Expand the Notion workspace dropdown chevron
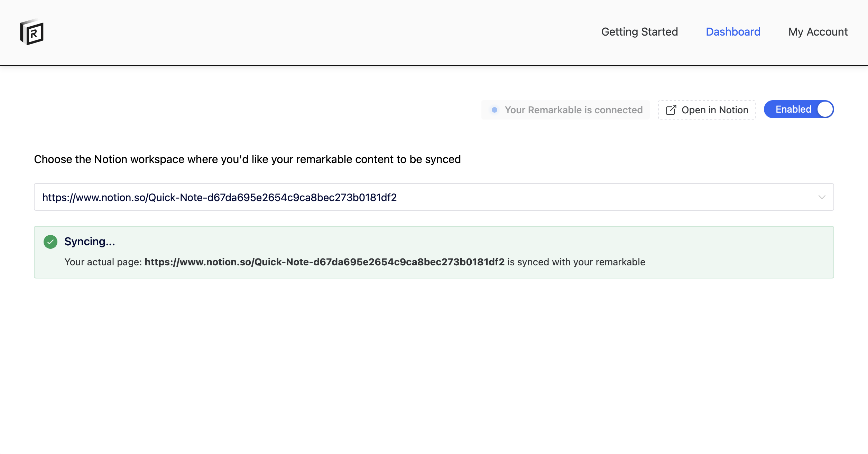This screenshot has height=454, width=868. coord(822,197)
